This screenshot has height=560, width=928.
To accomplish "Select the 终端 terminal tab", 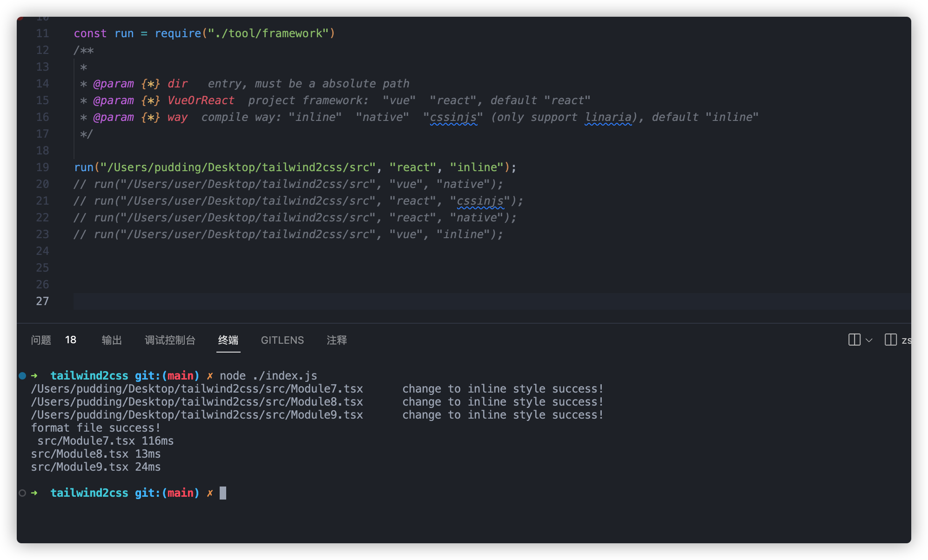I will (x=228, y=340).
